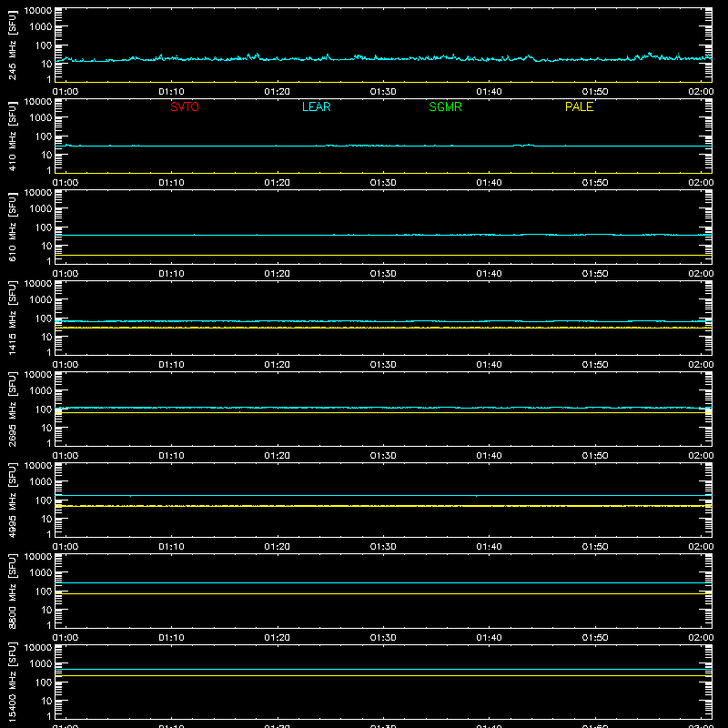
Task: Click 01:00 tick label below 610 MHz plot
Action: point(66,274)
